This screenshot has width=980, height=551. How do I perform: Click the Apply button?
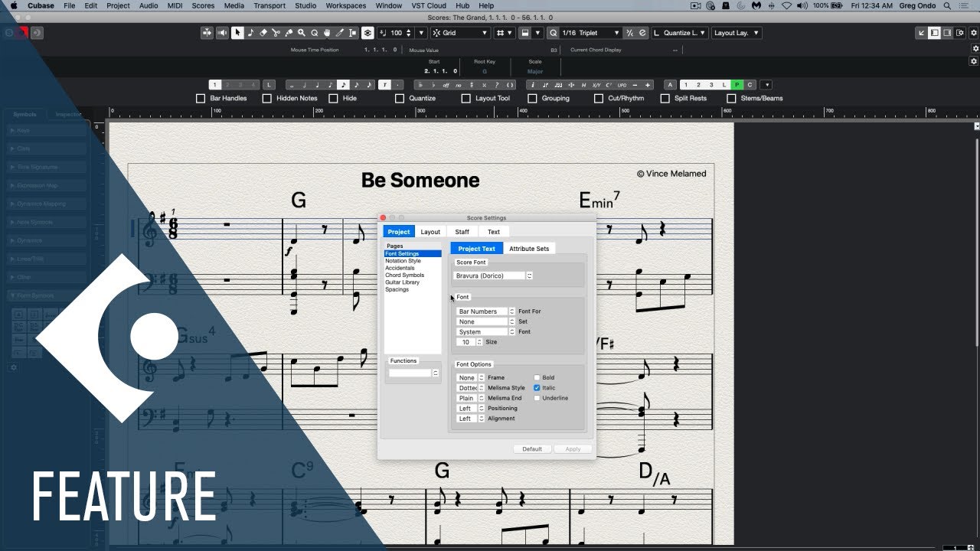573,449
